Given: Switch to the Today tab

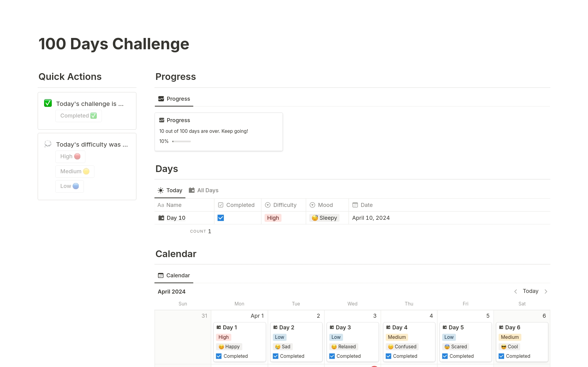Looking at the screenshot, I should [169, 190].
